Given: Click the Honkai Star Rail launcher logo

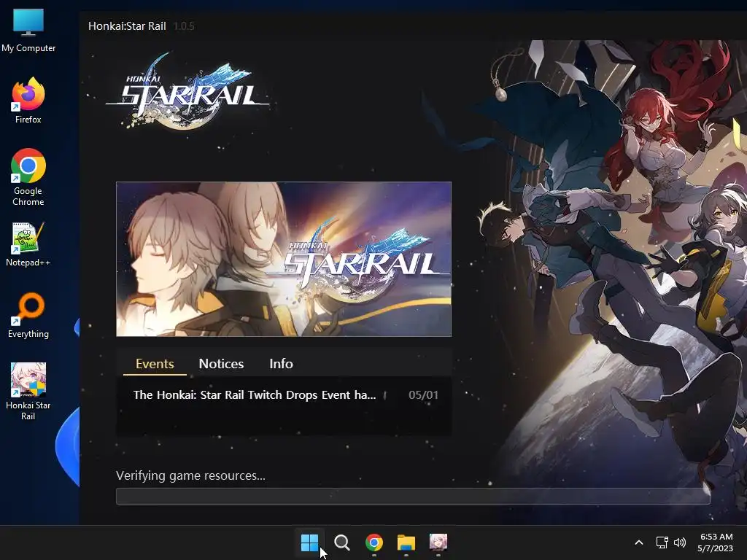Looking at the screenshot, I should 187,90.
